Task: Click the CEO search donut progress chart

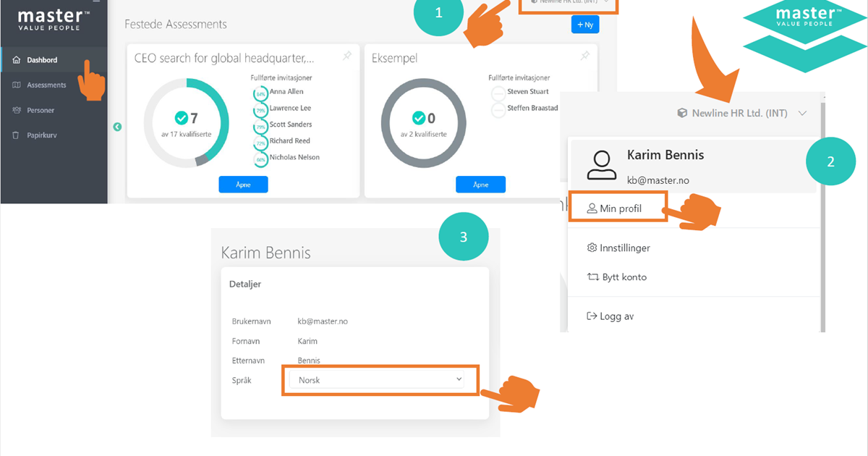Action: click(186, 123)
